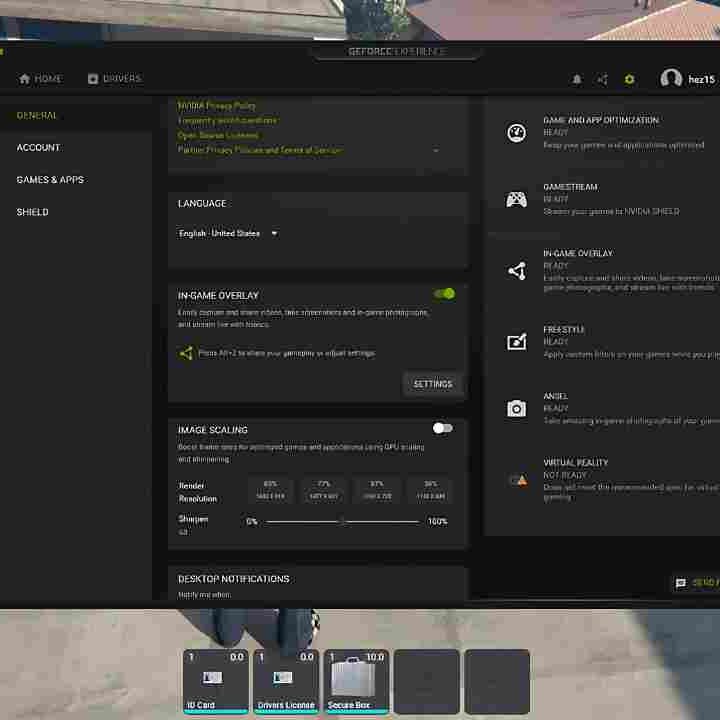The height and width of the screenshot is (720, 720).
Task: Select the Drivers License inventory slot
Action: pyautogui.click(x=286, y=681)
